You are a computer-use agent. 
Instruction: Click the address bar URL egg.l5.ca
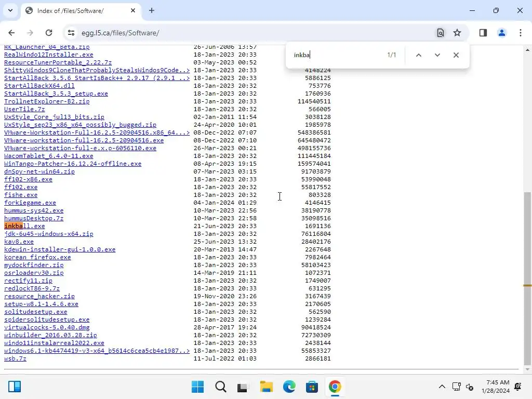coord(120,33)
